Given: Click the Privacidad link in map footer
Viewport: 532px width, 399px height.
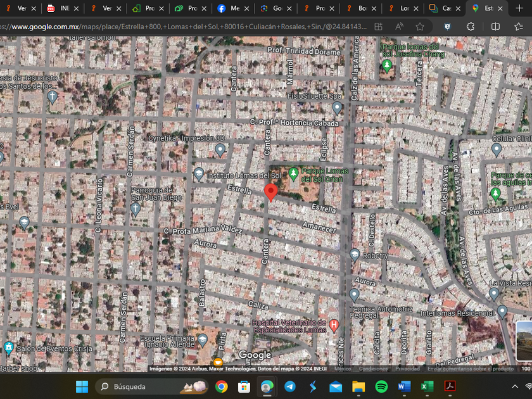Looking at the screenshot, I should click(x=407, y=369).
